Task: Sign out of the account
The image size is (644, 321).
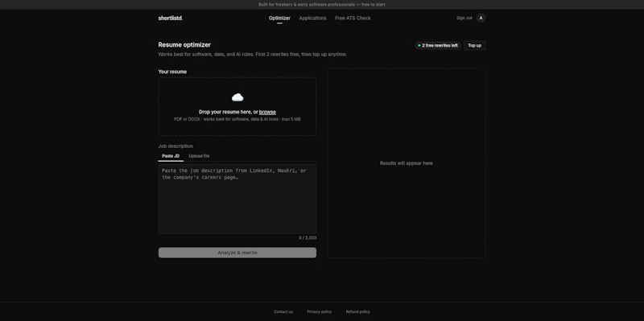Action: click(x=464, y=18)
